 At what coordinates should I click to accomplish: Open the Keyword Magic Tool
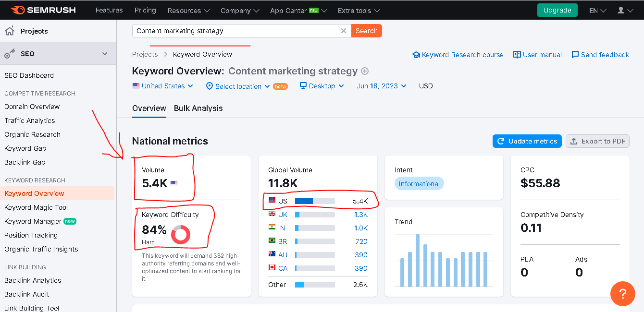point(36,207)
